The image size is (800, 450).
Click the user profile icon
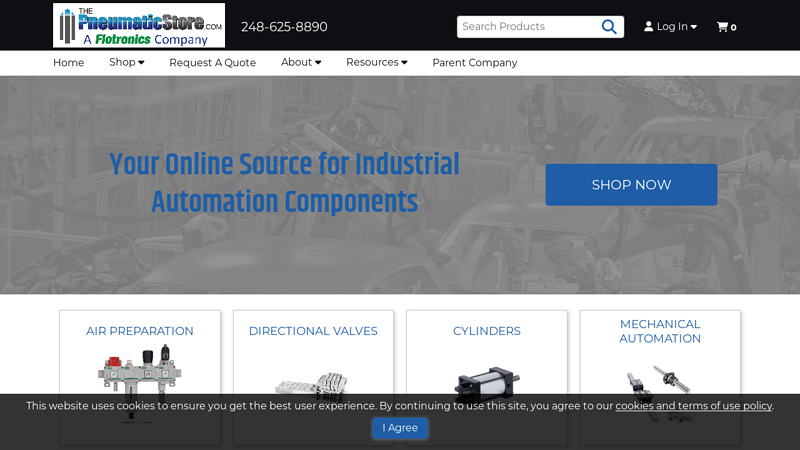[x=648, y=27]
